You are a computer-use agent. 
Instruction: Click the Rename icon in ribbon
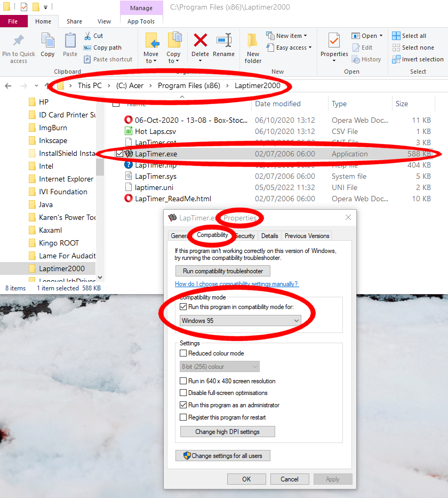coord(223,41)
